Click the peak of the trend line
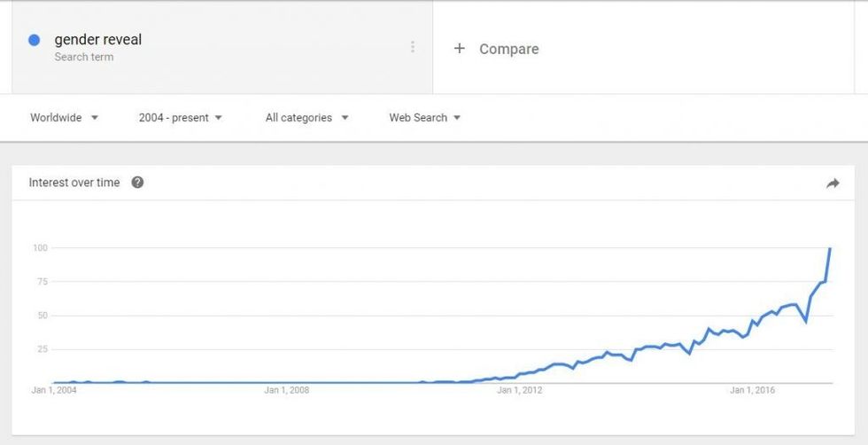The height and width of the screenshot is (445, 868). (x=830, y=249)
